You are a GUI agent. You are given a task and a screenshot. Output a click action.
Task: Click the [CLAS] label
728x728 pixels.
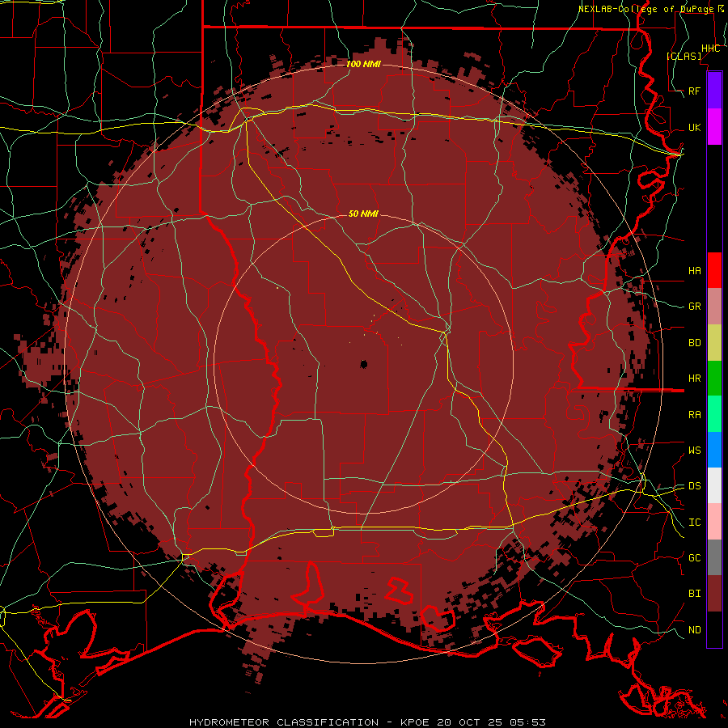(684, 56)
